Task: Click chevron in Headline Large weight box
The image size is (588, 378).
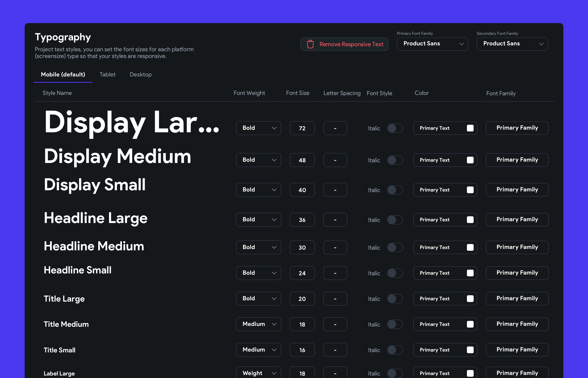Action: tap(274, 220)
